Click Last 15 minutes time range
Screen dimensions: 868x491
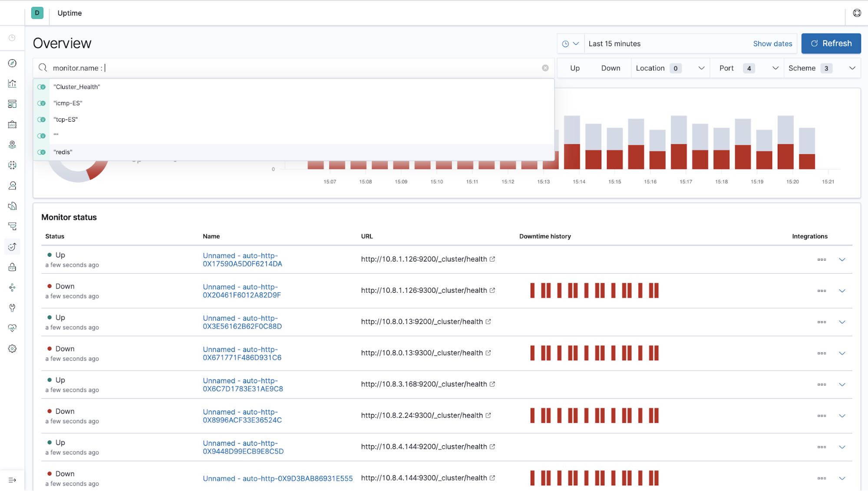coord(614,44)
